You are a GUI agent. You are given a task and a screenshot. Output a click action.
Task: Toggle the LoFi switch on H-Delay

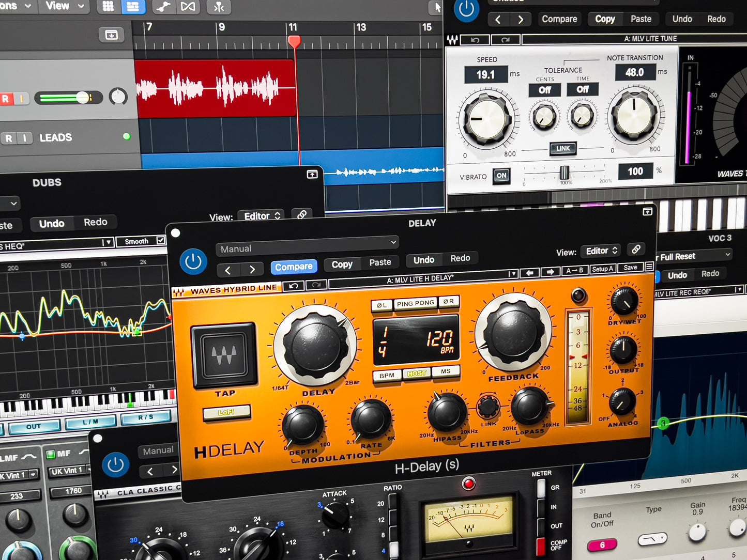226,412
